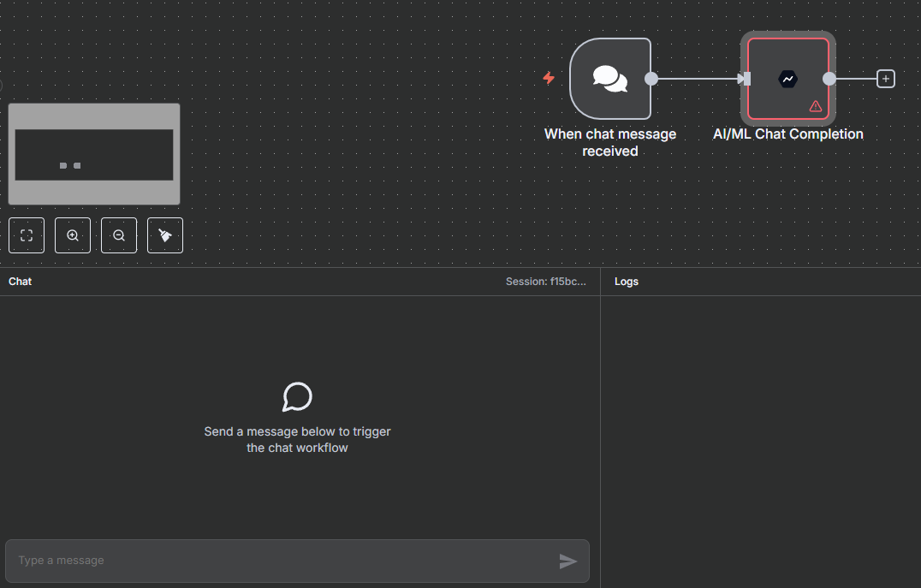Image resolution: width=921 pixels, height=588 pixels.
Task: Select the chat trigger node icon
Action: (x=609, y=79)
